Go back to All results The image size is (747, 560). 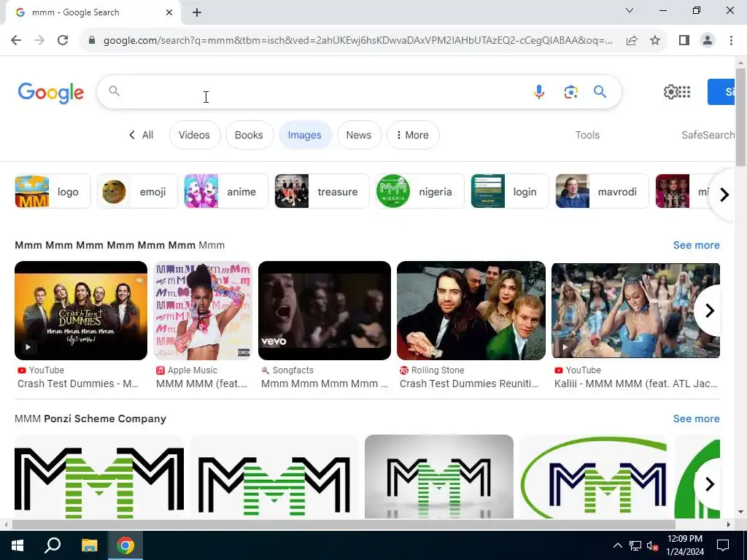pyautogui.click(x=141, y=135)
